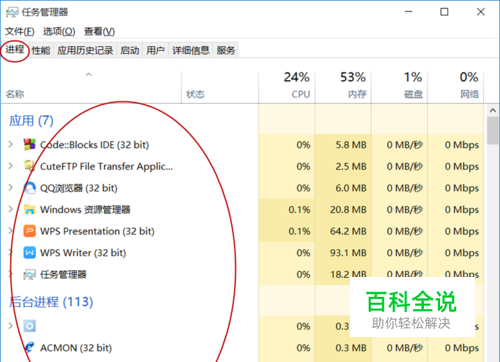
Task: Switch to the 启动 tab
Action: tap(130, 50)
